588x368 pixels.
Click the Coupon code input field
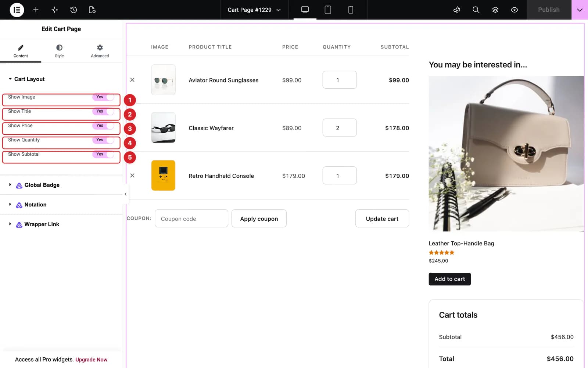coord(191,219)
